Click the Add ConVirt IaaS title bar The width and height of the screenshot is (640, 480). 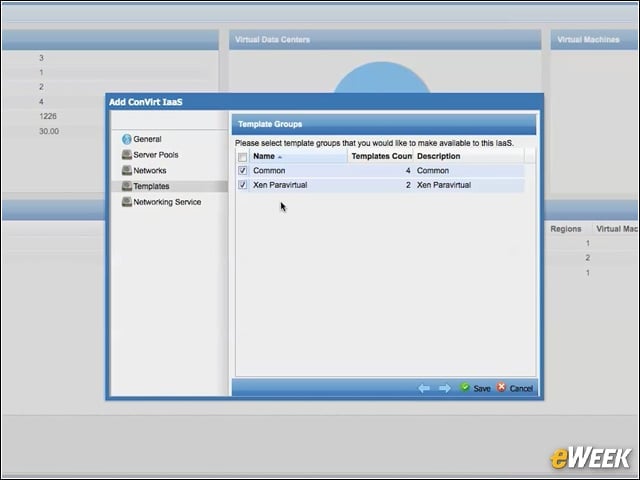point(324,102)
